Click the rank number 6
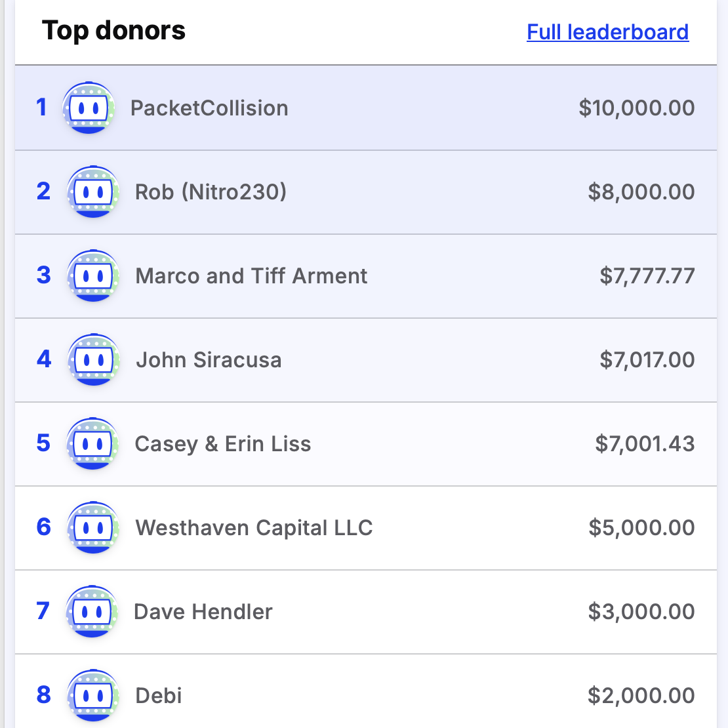 click(x=44, y=527)
